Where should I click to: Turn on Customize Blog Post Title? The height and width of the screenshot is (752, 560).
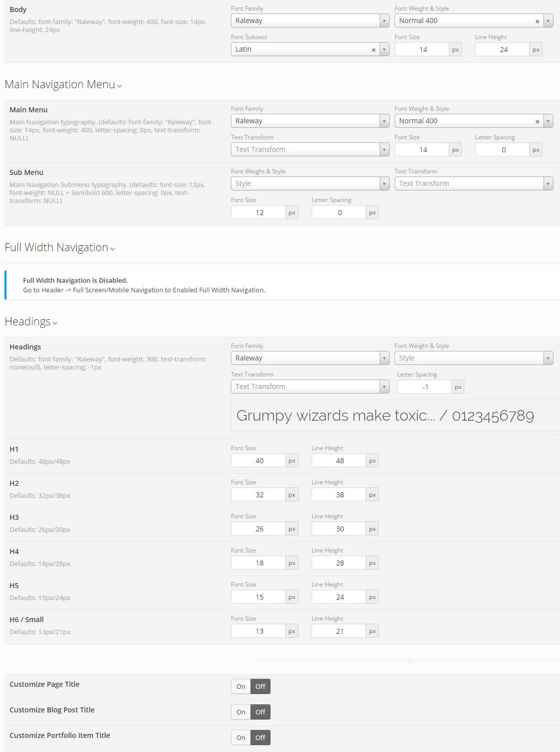click(x=241, y=712)
